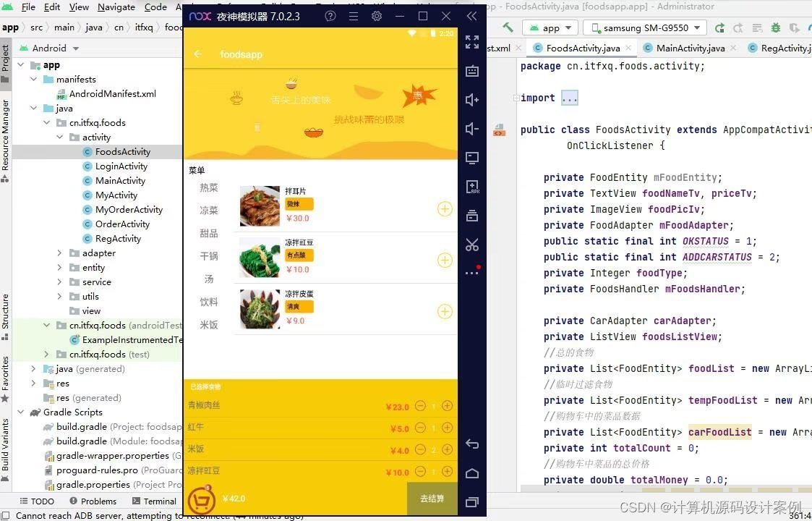The width and height of the screenshot is (812, 521).
Task: Expand the entity package folder
Action: coord(59,268)
